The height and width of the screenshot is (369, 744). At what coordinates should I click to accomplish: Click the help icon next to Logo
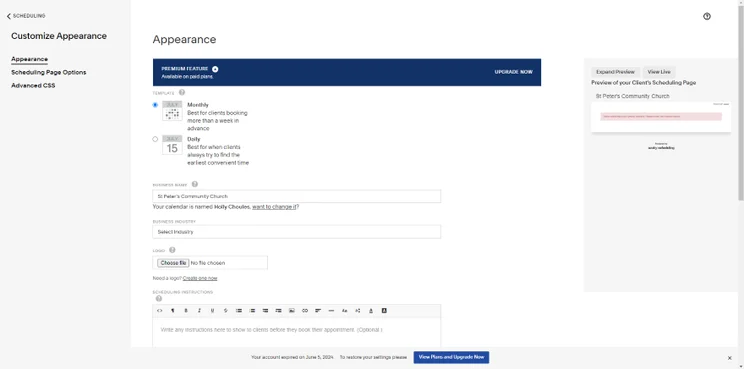click(x=172, y=250)
